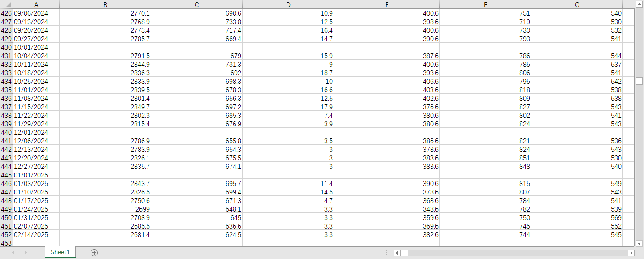Image resolution: width=644 pixels, height=259 pixels.
Task: Select cell with value 2770.1
Action: click(105, 13)
